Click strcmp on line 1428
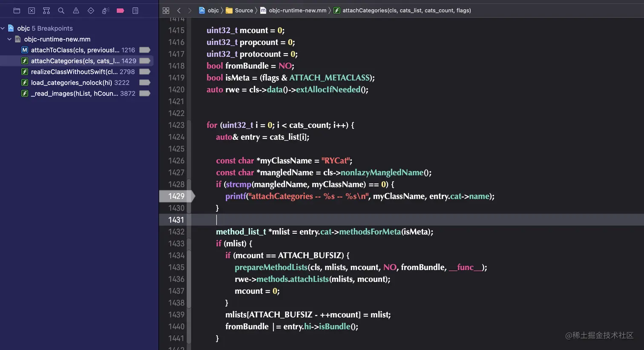The height and width of the screenshot is (350, 644). [238, 184]
